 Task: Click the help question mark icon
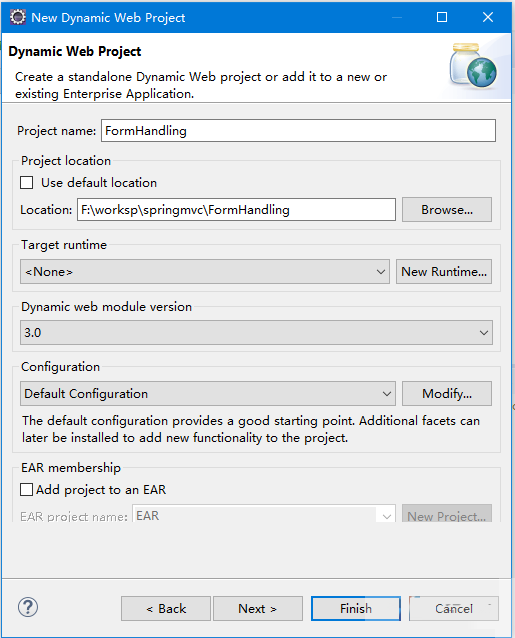pyautogui.click(x=28, y=607)
